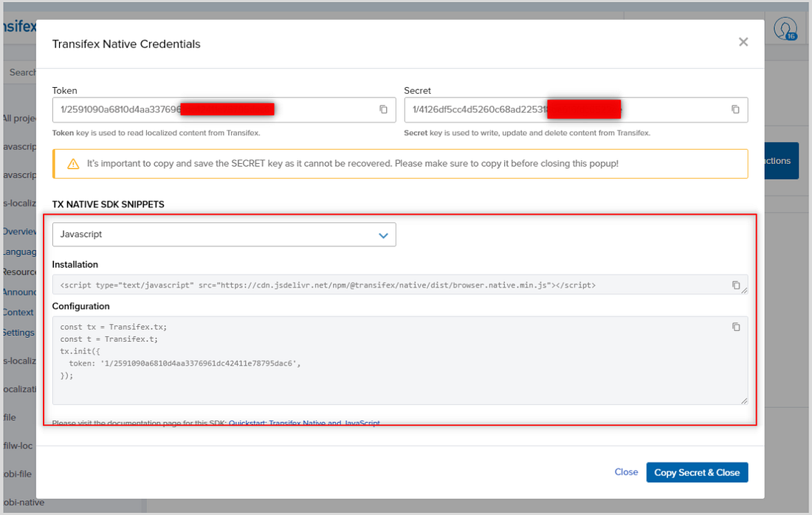Viewport: 812px width, 515px height.
Task: Copy the Configuration code snippet
Action: pyautogui.click(x=735, y=326)
